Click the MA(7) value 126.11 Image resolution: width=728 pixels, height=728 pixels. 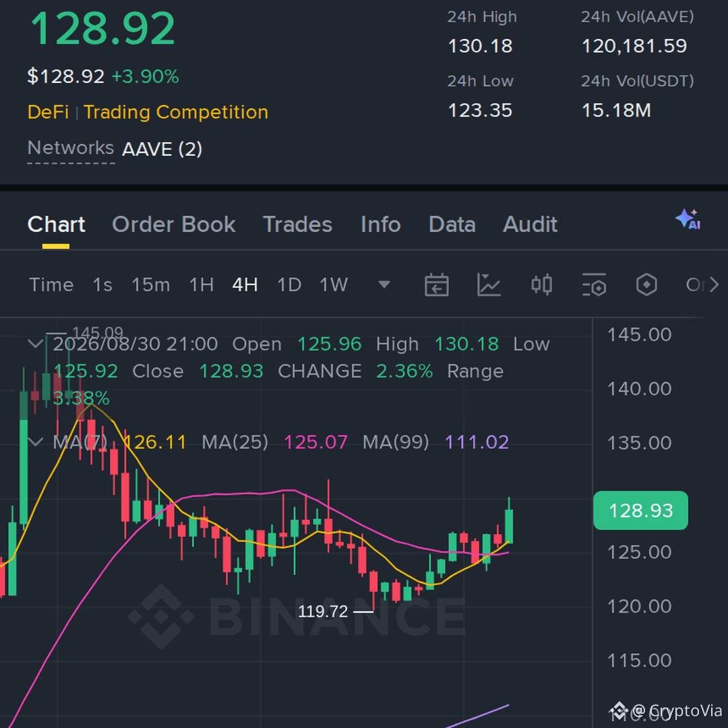coord(155,442)
